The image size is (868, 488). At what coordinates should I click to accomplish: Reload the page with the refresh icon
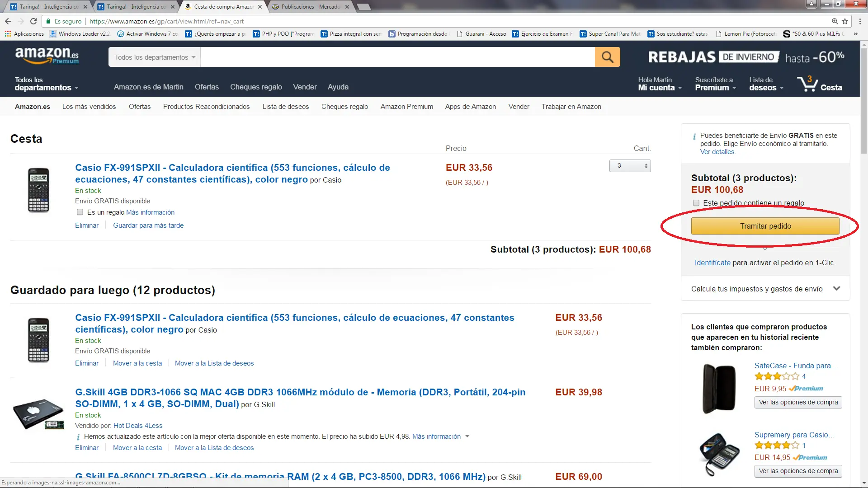tap(33, 21)
